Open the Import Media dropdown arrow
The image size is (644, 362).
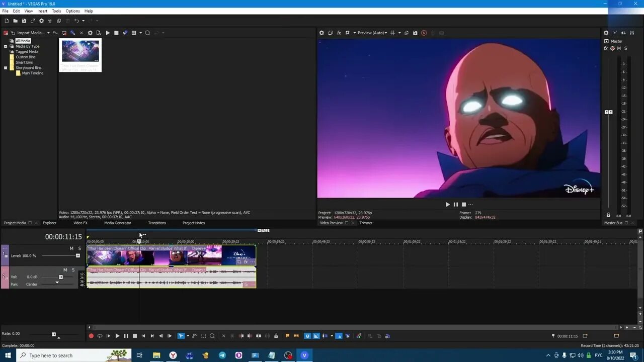(x=48, y=33)
